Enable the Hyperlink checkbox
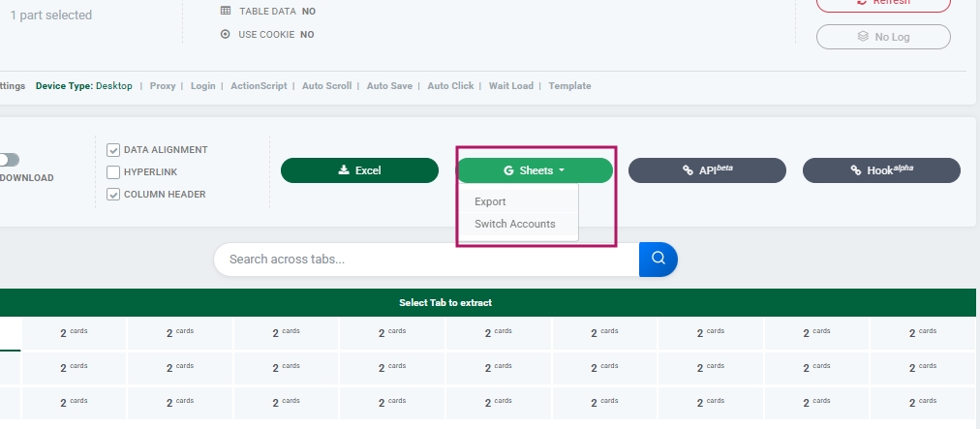This screenshot has height=429, width=980. 113,172
